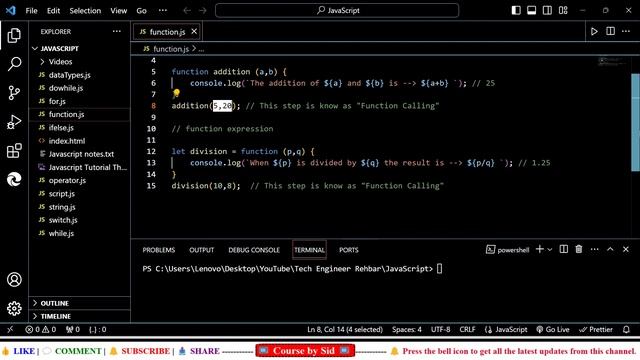
Task: Open switch.js in the explorer
Action: (x=63, y=220)
